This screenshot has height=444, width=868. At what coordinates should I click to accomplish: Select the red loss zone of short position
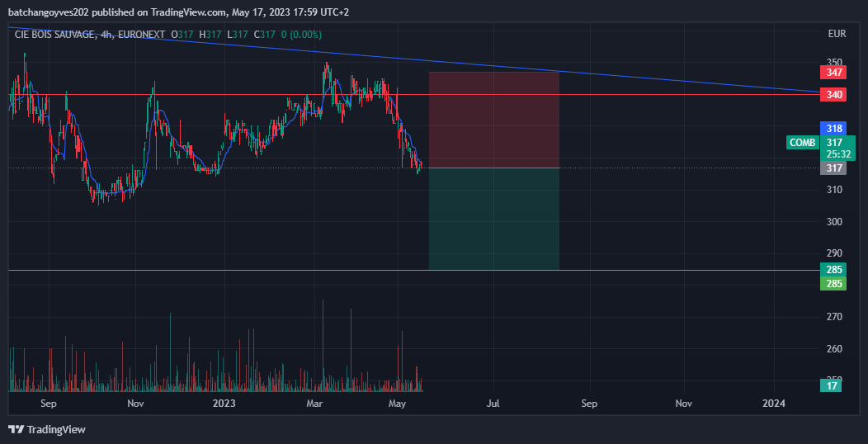(494, 120)
